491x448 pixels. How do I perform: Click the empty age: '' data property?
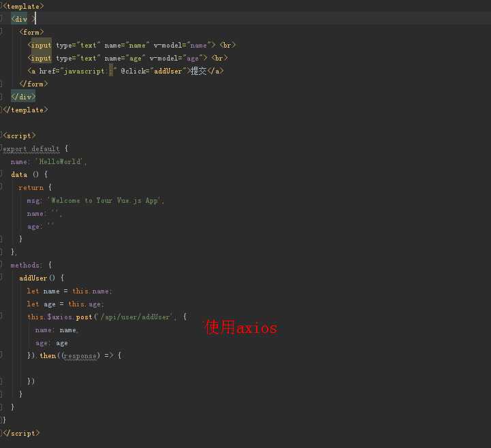tap(40, 226)
